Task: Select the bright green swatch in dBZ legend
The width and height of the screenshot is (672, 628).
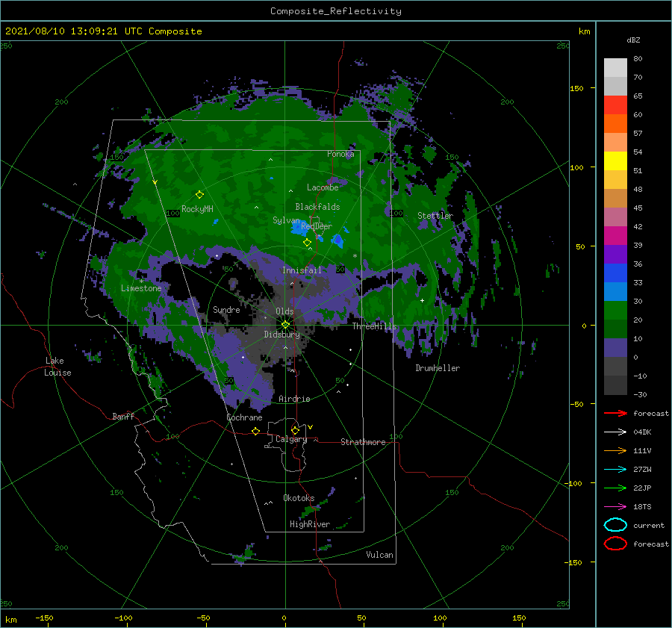Action: point(615,310)
